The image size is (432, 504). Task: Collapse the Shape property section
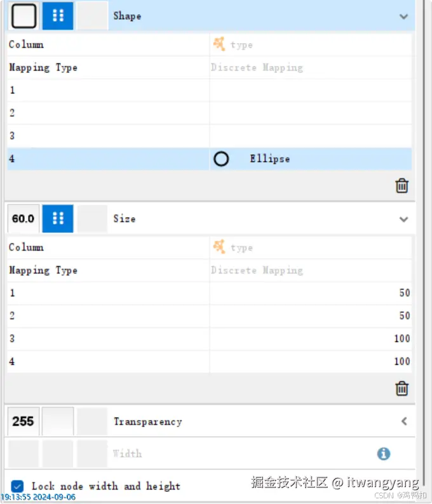403,17
